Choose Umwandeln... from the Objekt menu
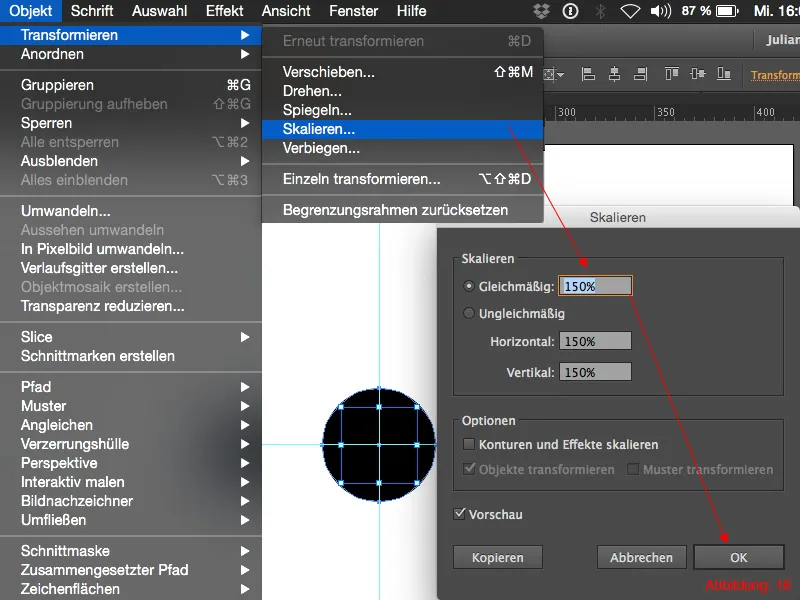800x600 pixels. pyautogui.click(x=131, y=211)
